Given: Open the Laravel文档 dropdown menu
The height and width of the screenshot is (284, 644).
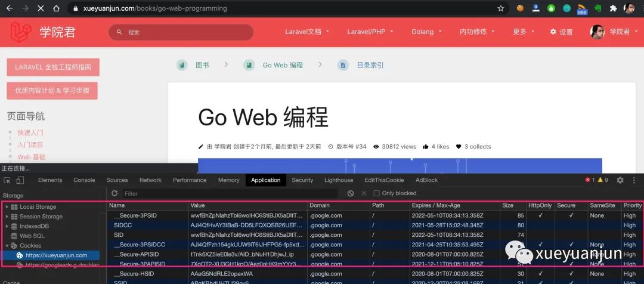Looking at the screenshot, I should [307, 32].
